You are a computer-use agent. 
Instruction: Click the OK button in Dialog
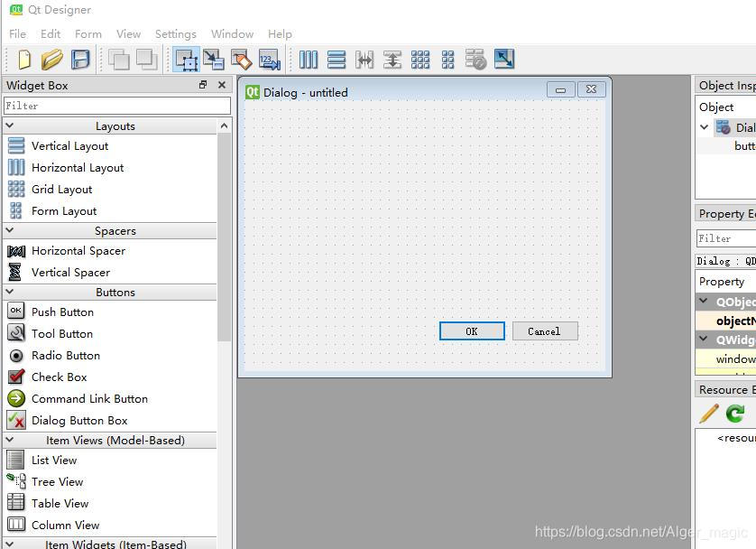472,331
